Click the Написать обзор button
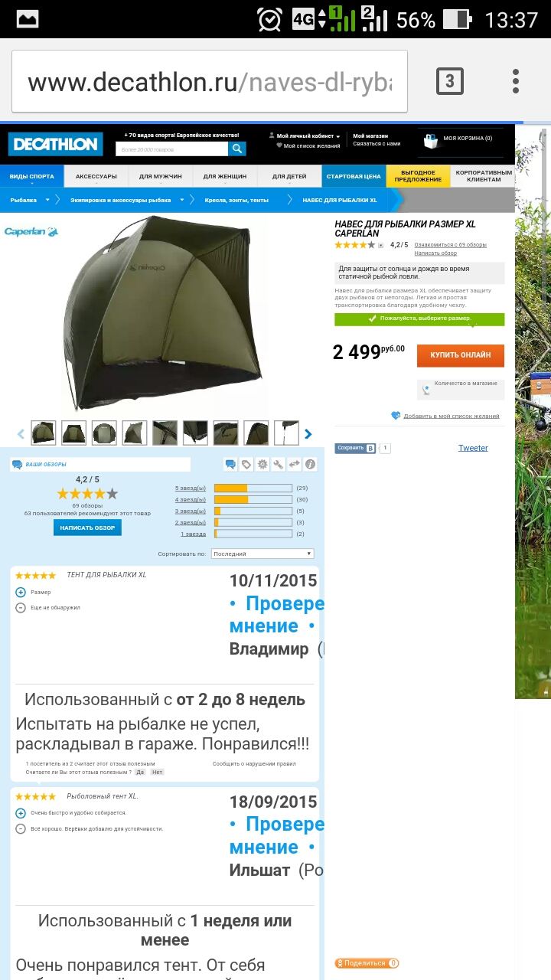The height and width of the screenshot is (980, 551). [87, 528]
